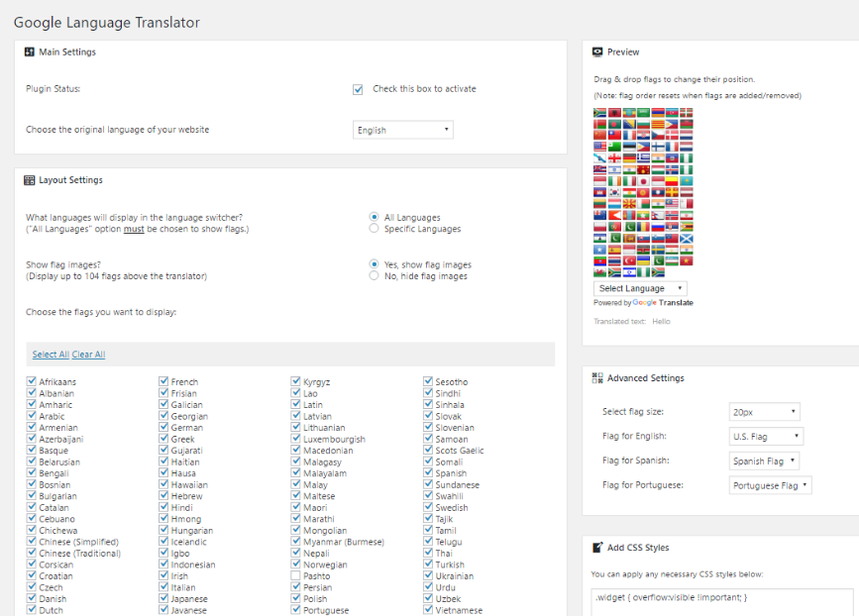Expand the Flag for Spanish dropdown
The image size is (859, 616).
764,462
